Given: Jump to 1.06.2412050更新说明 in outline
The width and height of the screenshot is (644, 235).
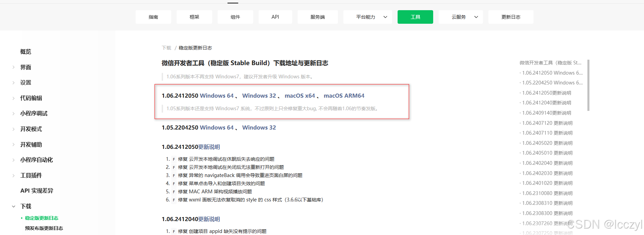Looking at the screenshot, I should click(x=547, y=93).
